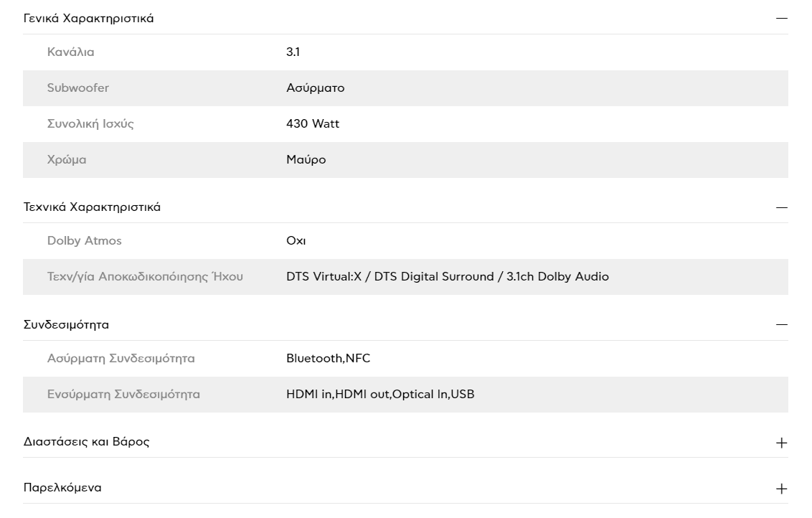Expand Παρελκόμενα via plus icon

pos(781,489)
